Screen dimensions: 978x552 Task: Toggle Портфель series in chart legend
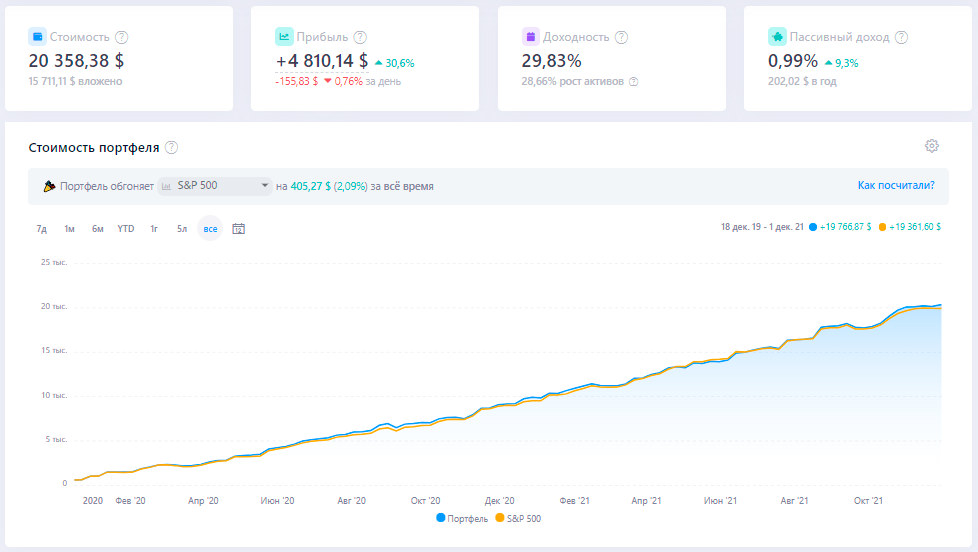[x=462, y=518]
